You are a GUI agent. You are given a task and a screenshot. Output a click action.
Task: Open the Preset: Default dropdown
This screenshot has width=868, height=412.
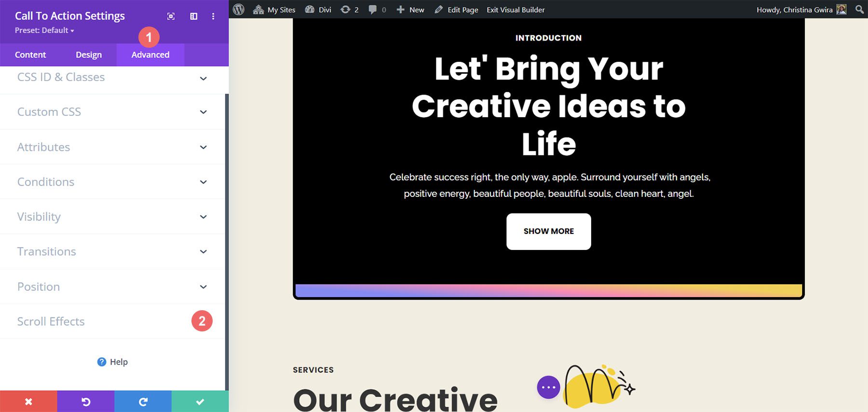tap(44, 30)
